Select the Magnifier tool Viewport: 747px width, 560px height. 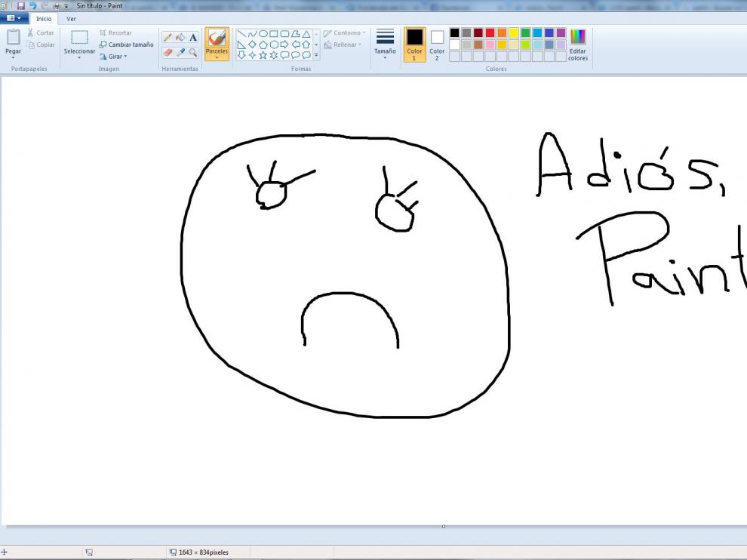coord(193,52)
